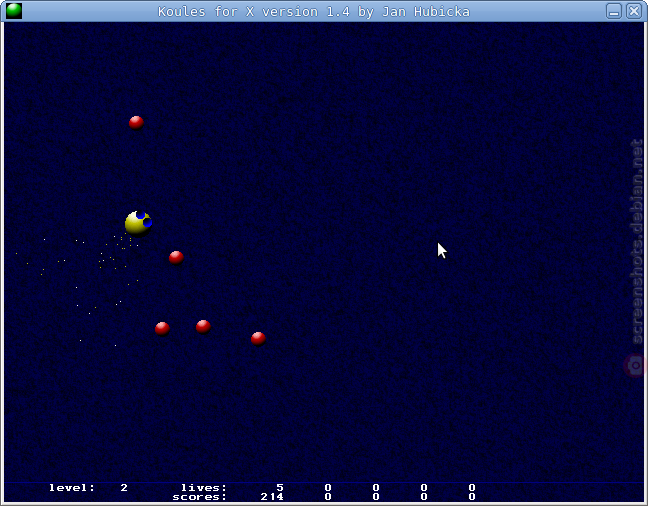
Task: Click the yellow player ball with blue eyes
Action: [138, 223]
